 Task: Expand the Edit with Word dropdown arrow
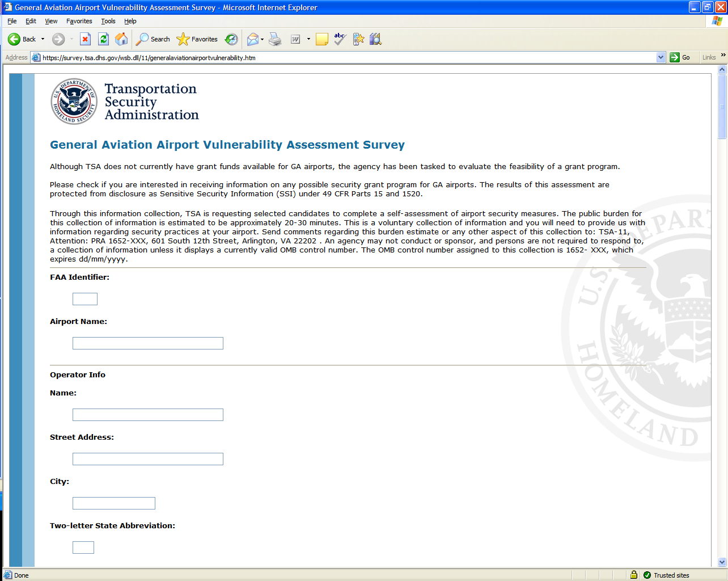(308, 39)
